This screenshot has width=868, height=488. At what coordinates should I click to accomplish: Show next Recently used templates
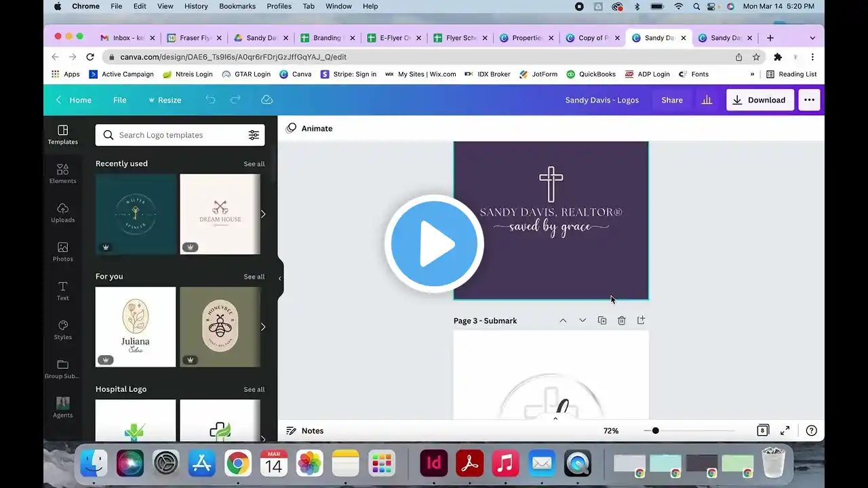(x=263, y=214)
